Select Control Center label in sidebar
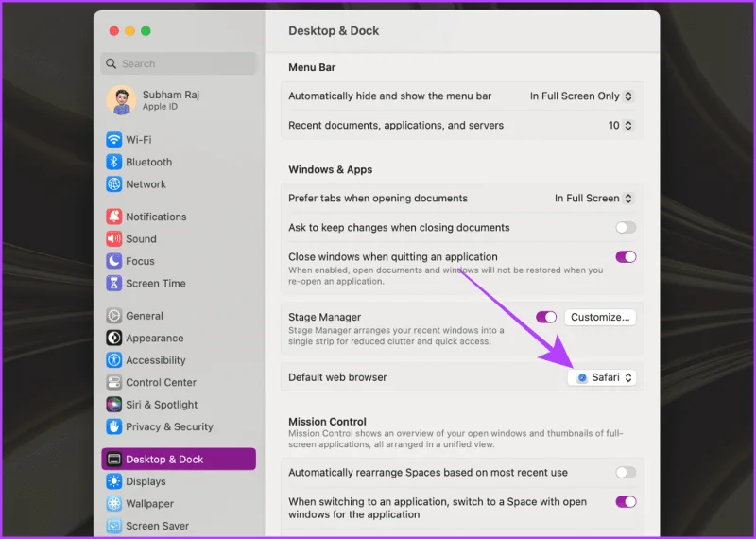The image size is (756, 539). [x=161, y=382]
